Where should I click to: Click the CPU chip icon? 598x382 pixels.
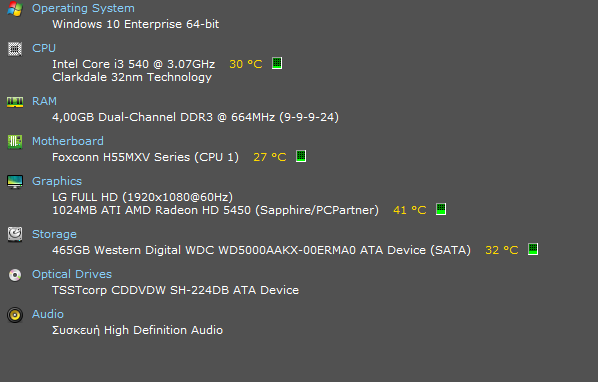coord(15,49)
